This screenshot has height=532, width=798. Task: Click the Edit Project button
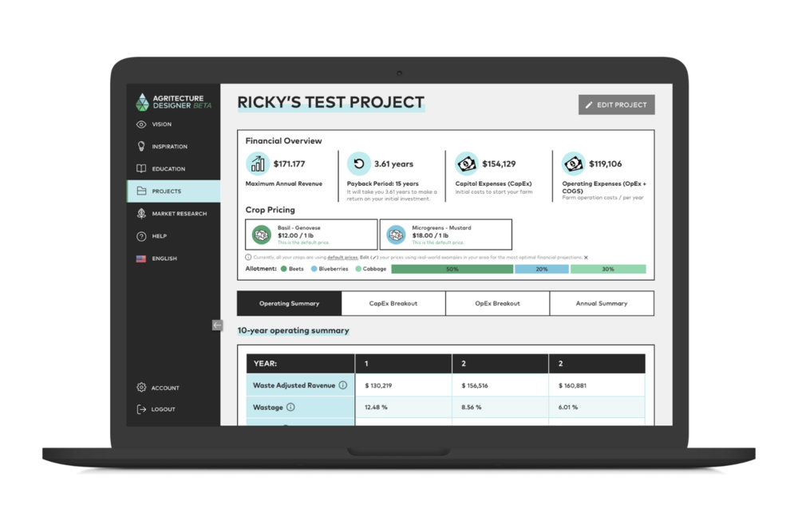tap(616, 104)
